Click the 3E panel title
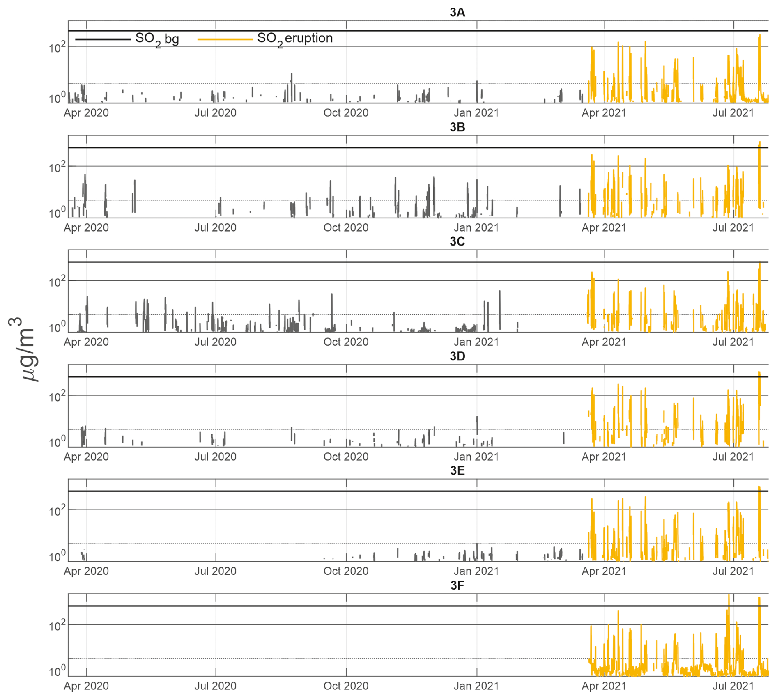 coord(457,470)
